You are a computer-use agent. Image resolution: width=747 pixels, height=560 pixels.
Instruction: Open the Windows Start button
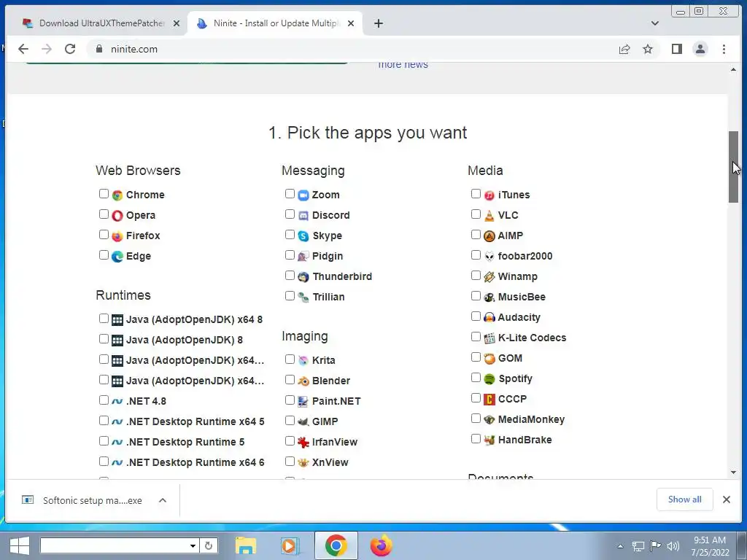(x=19, y=545)
